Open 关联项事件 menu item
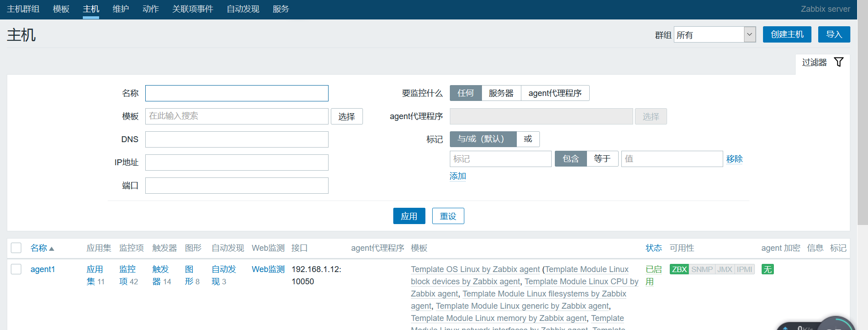 [x=193, y=9]
